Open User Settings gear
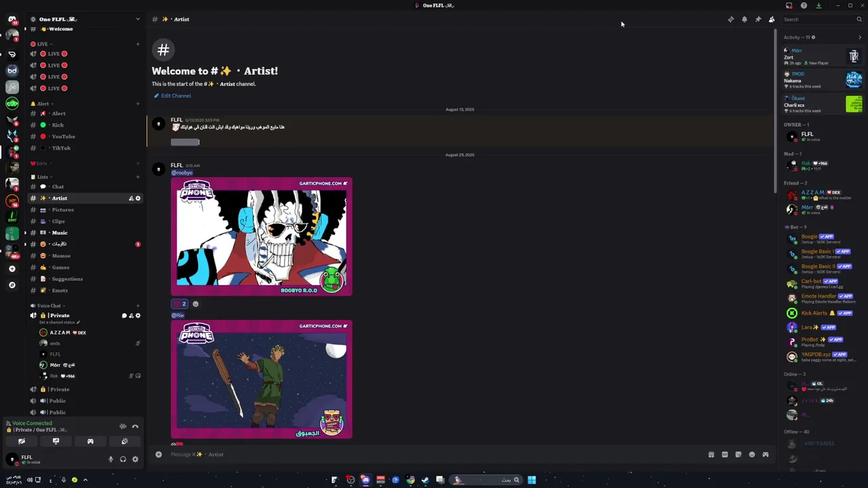Viewport: 868px width, 488px height. pos(135,460)
